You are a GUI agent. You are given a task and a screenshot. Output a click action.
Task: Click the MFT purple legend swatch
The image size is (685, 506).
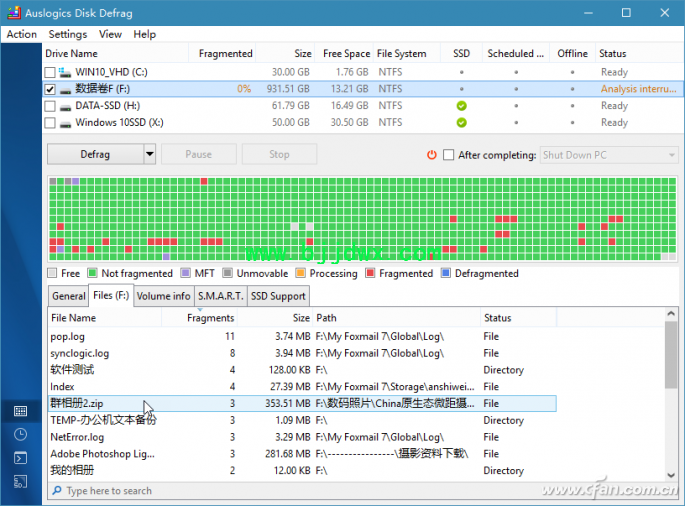pyautogui.click(x=186, y=274)
